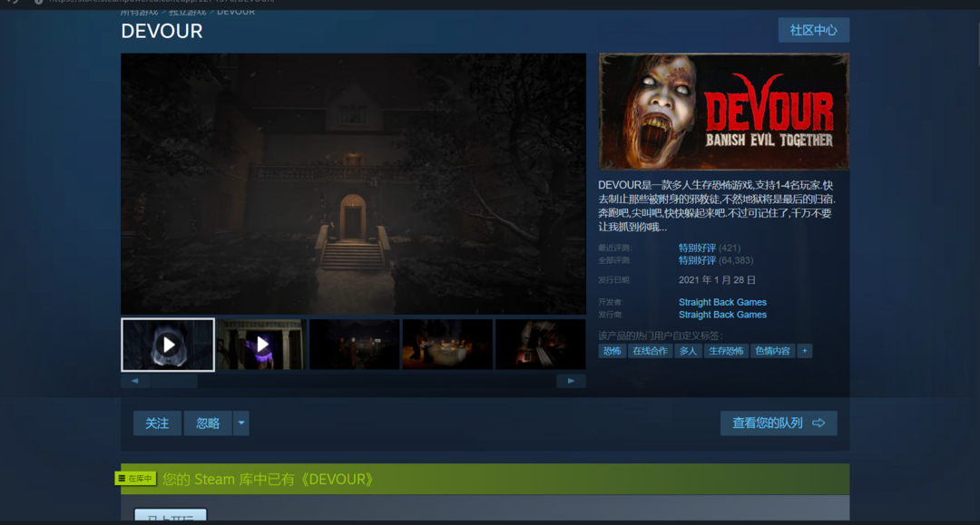
Task: Play the first video thumbnail
Action: tap(168, 345)
